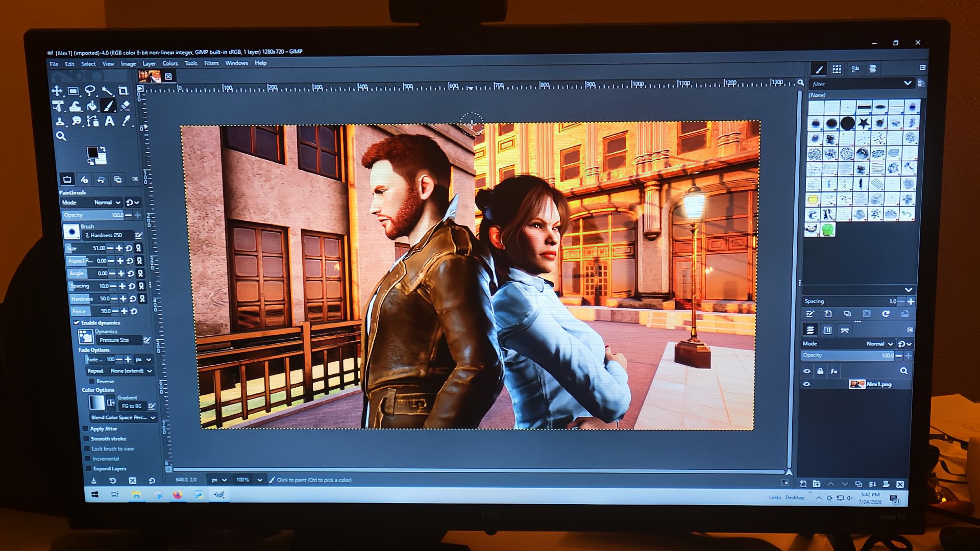Swap foreground and background colors
The width and height of the screenshot is (980, 551).
click(103, 149)
